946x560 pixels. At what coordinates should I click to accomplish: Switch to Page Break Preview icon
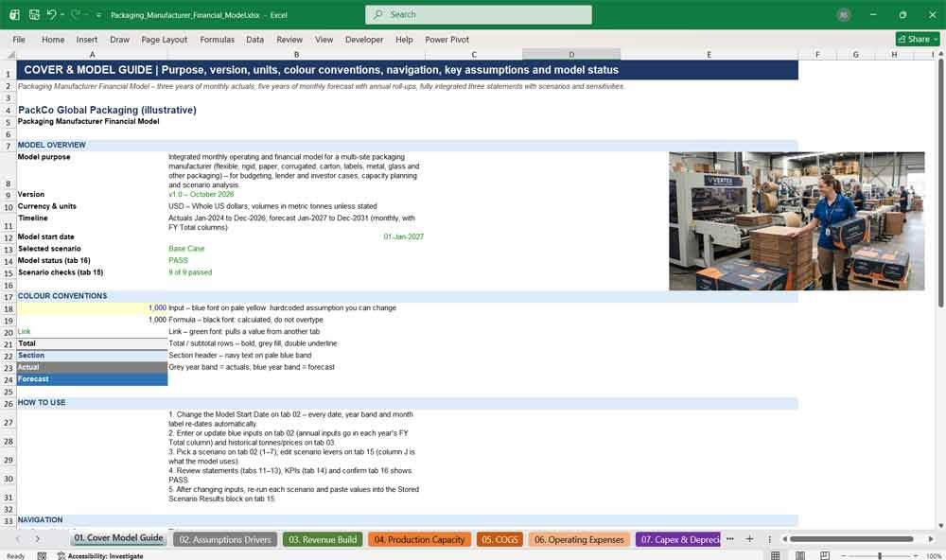825,555
